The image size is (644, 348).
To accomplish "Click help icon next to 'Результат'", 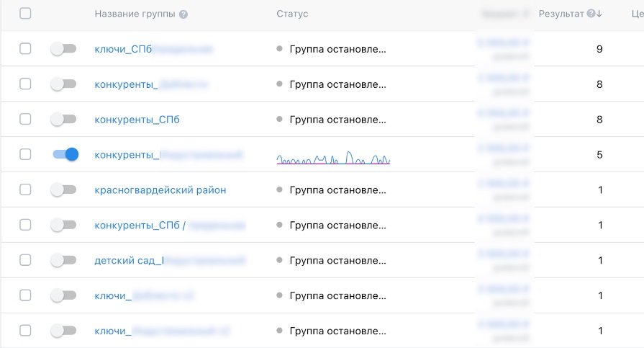I will 591,14.
